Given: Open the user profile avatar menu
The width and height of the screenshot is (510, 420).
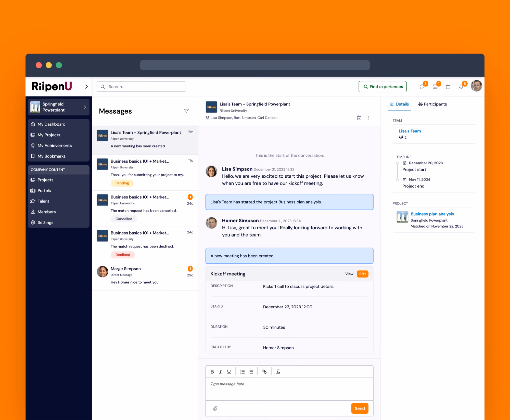Looking at the screenshot, I should (476, 86).
